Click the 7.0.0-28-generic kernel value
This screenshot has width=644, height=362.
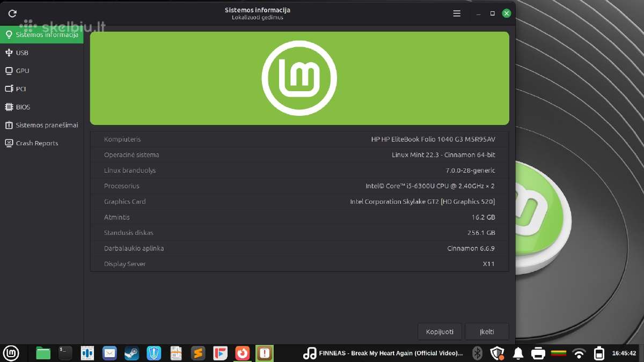pyautogui.click(x=471, y=171)
